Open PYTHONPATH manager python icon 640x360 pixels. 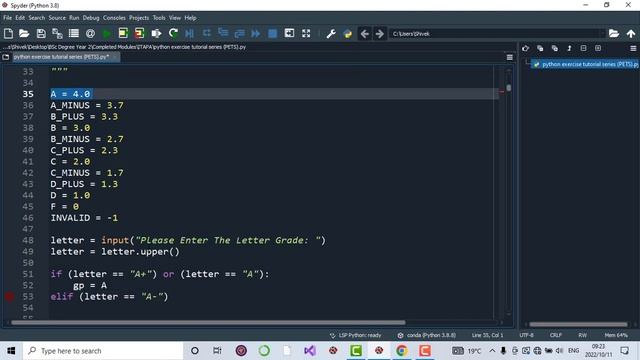pos(348,33)
